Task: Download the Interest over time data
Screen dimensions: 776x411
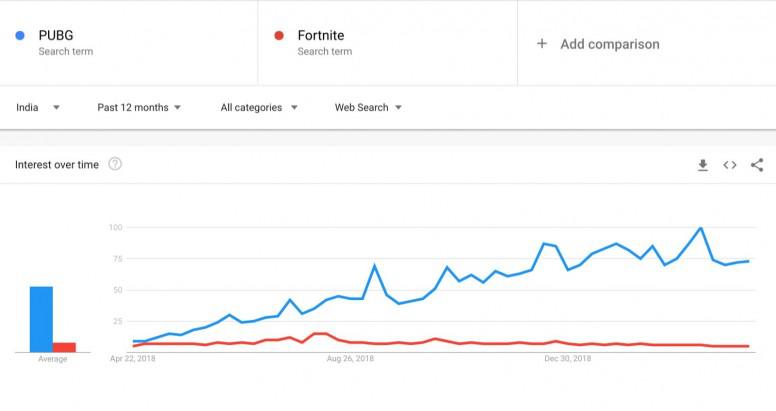Action: tap(703, 165)
